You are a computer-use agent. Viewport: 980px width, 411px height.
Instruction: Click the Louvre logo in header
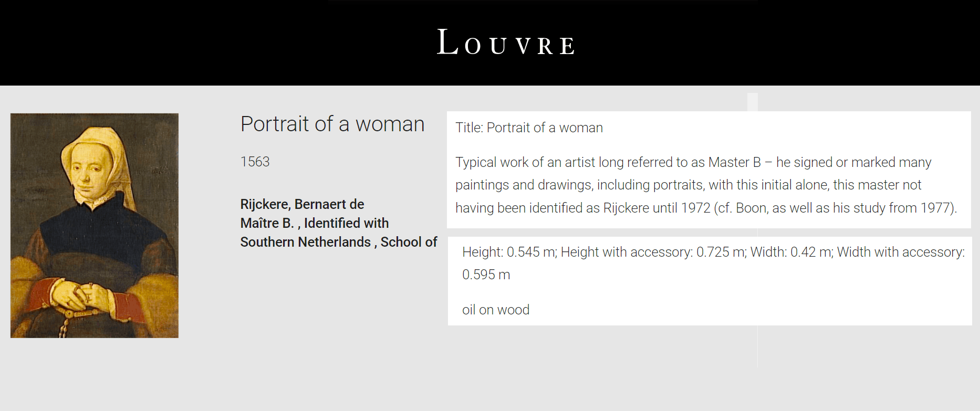click(506, 43)
